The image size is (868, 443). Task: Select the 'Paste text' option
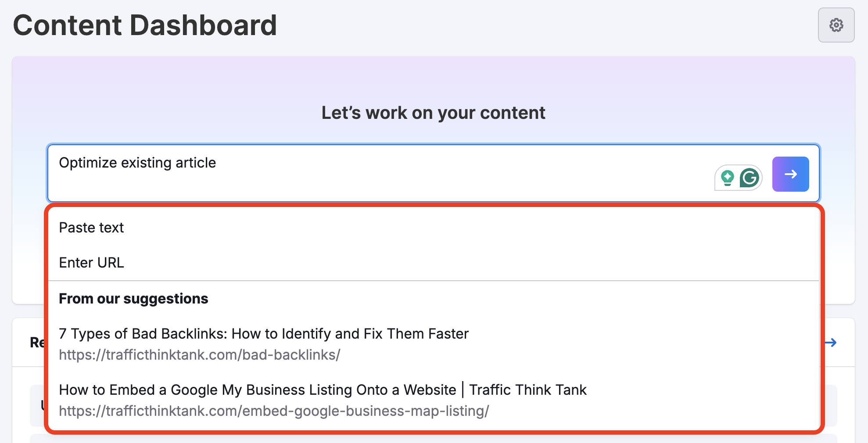coord(91,227)
